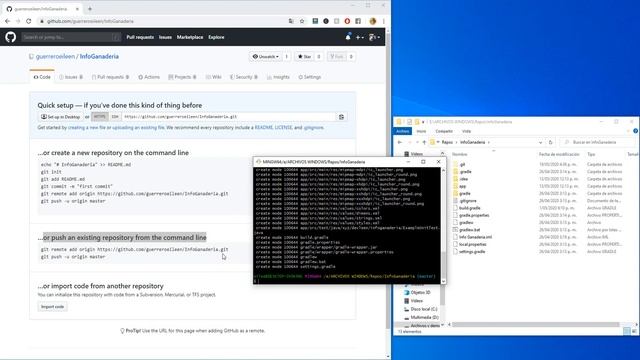640x360 pixels.
Task: Open the create-new plus dropdown on GitHub
Action: [x=359, y=37]
